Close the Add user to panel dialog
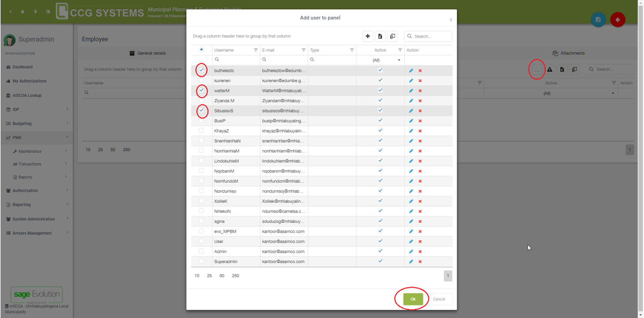The height and width of the screenshot is (318, 644). coord(451,20)
